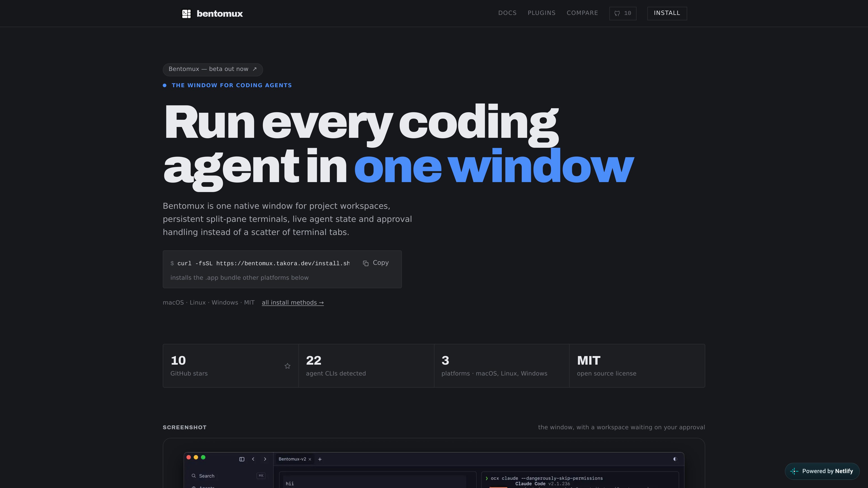Screen dimensions: 868x488
Task: Follow the all install methods link
Action: 292,303
